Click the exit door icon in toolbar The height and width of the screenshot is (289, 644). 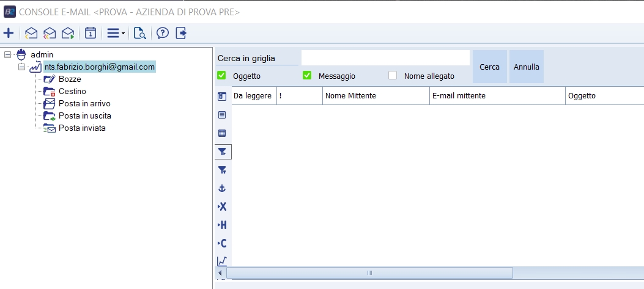click(181, 33)
